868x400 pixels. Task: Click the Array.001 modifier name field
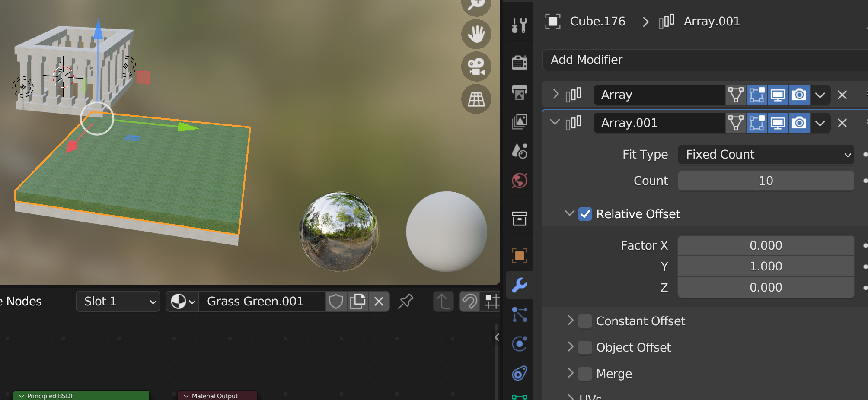tap(659, 123)
